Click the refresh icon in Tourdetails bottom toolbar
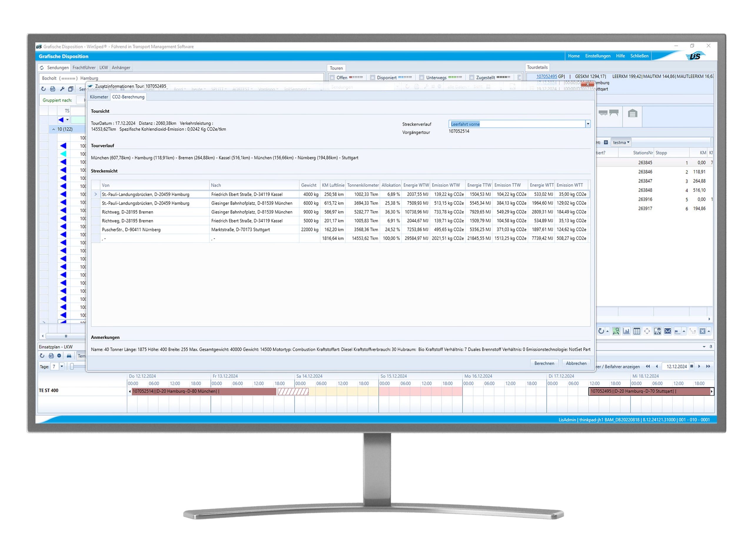Image resolution: width=756 pixels, height=552 pixels. tap(601, 331)
